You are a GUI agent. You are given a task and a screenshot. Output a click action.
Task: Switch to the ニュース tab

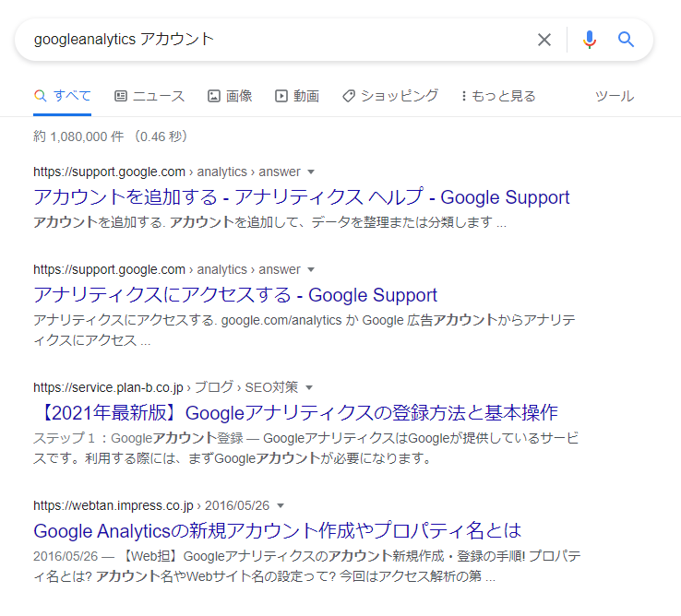[149, 96]
